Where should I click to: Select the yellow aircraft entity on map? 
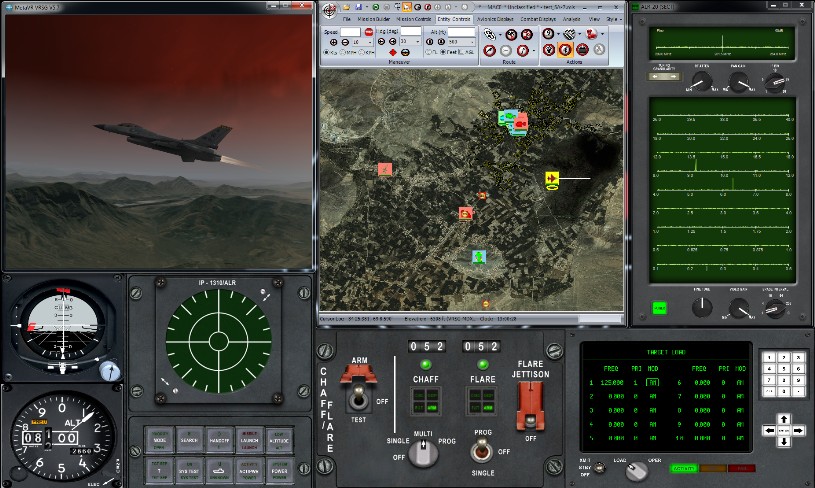[552, 179]
